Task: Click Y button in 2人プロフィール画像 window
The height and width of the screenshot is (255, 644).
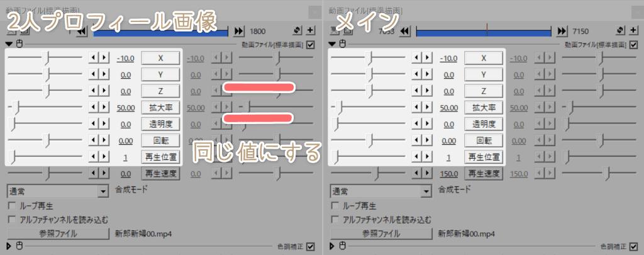Action: [160, 74]
